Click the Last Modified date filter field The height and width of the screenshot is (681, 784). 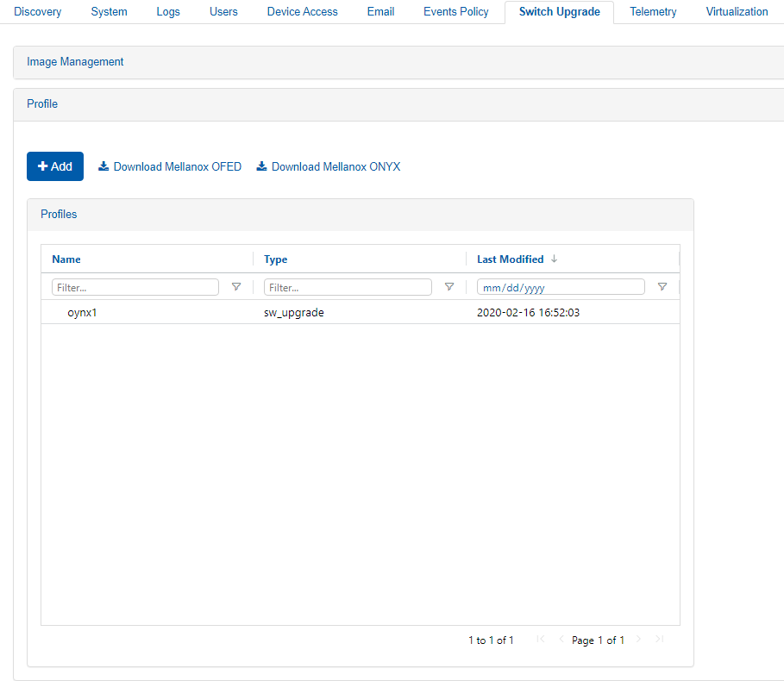pyautogui.click(x=560, y=287)
